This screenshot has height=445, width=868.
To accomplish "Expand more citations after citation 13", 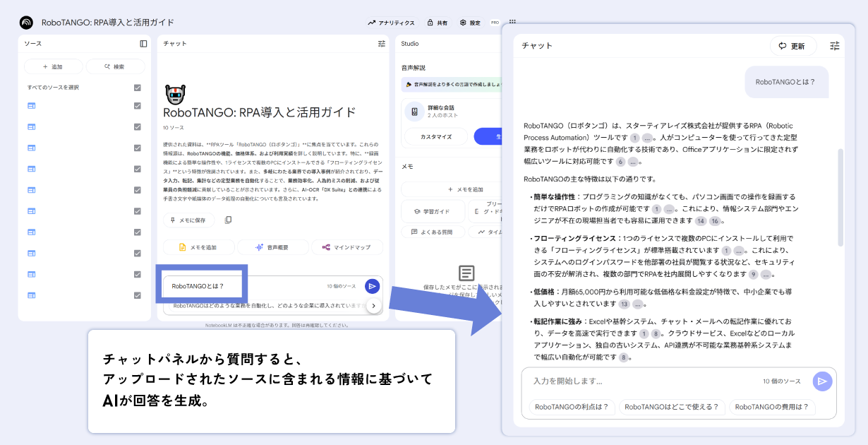I will tap(639, 304).
